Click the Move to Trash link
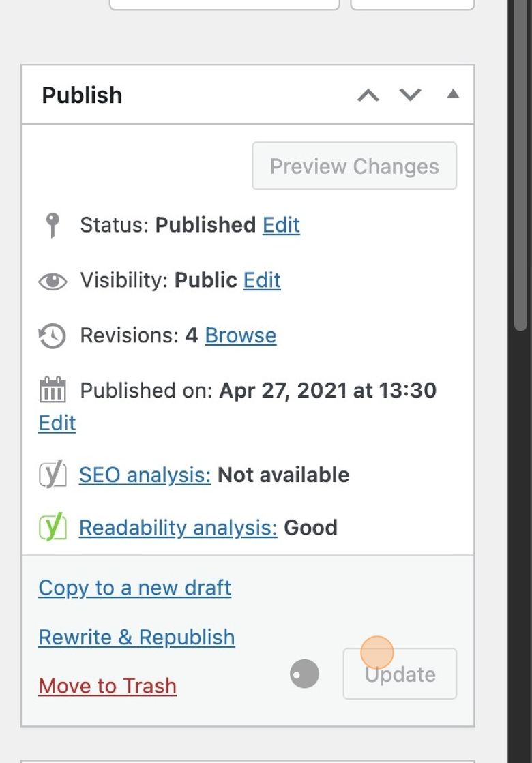 [108, 686]
